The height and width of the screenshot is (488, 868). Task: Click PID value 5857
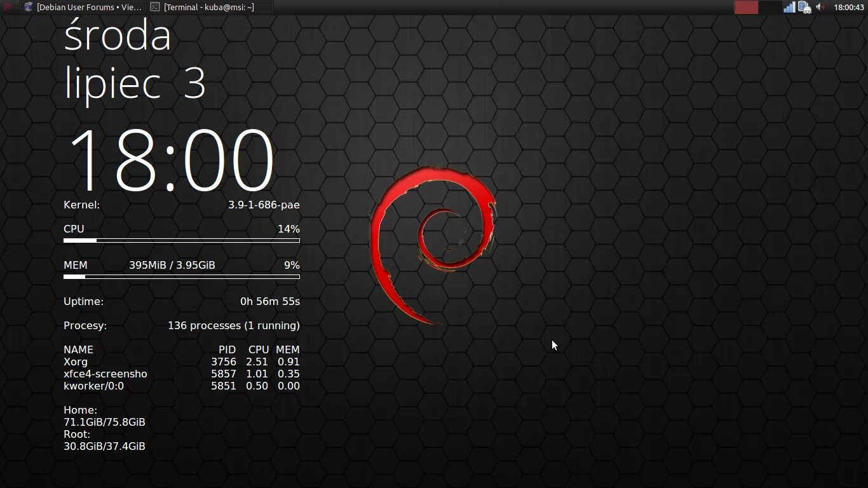(224, 374)
